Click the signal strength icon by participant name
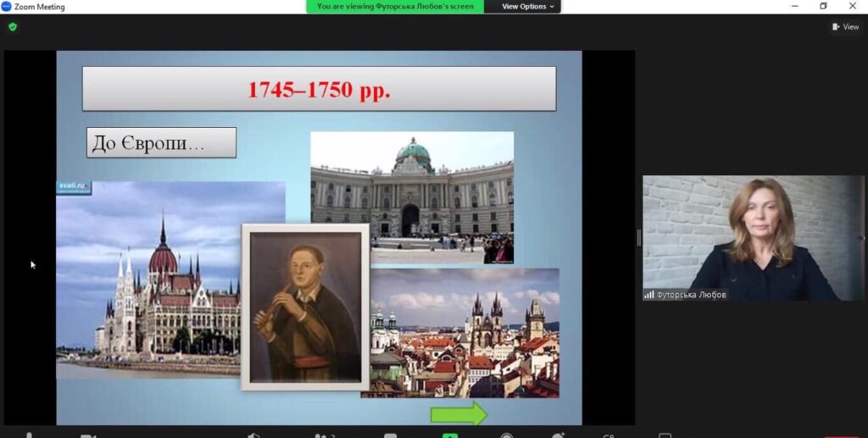 click(649, 295)
